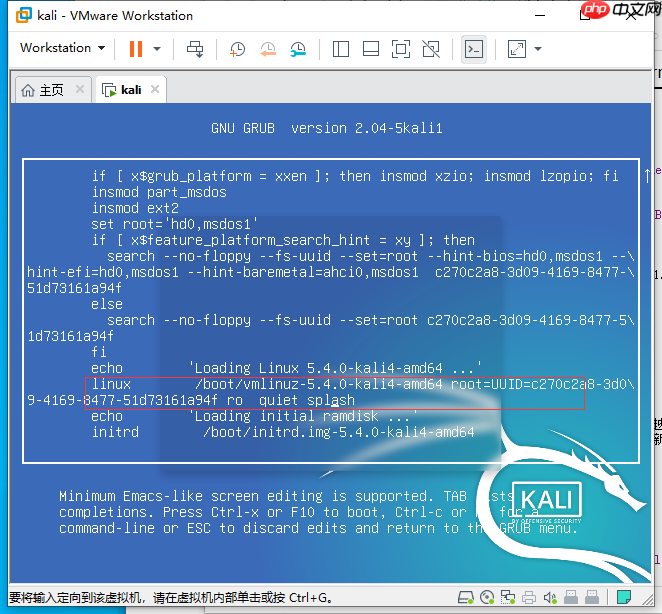Click the second USB device status icon
The image size is (662, 614).
pos(592,597)
